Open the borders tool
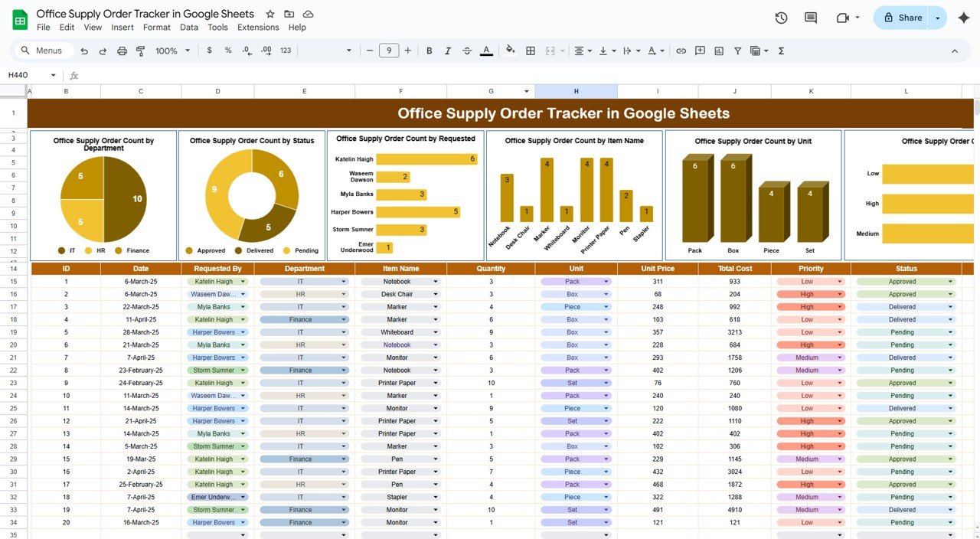 (x=531, y=51)
